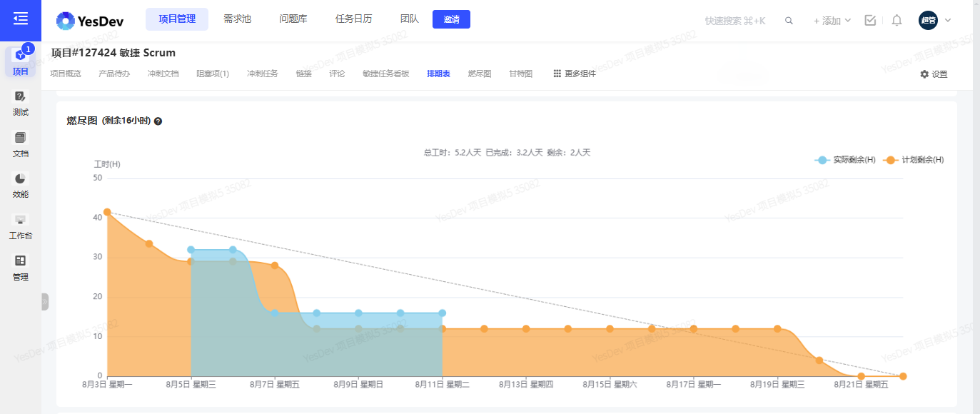Open the 阻塞项(1) tab

coord(213,74)
